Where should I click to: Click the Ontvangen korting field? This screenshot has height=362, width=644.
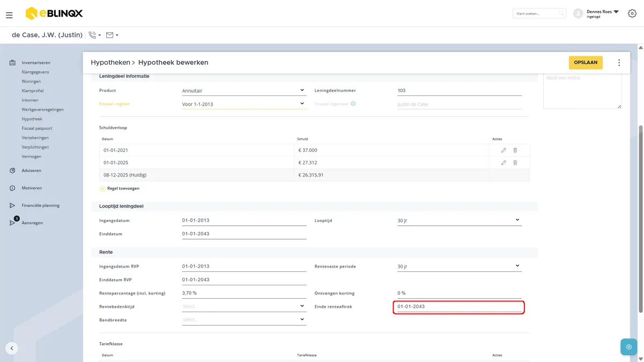coord(459,293)
